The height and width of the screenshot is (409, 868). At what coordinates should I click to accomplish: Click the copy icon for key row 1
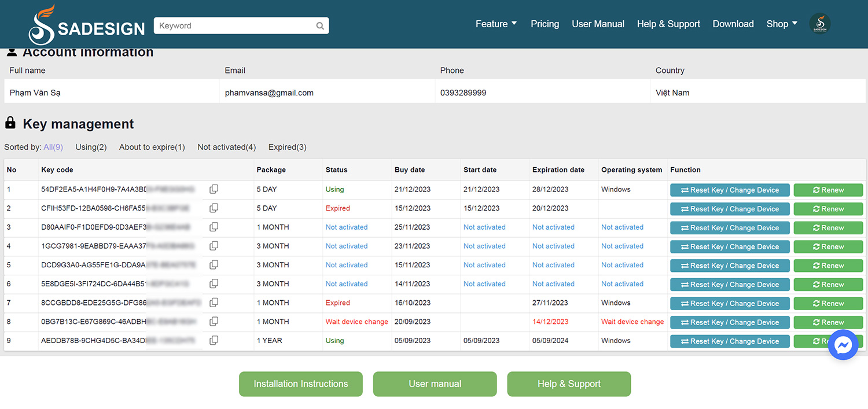(x=214, y=189)
